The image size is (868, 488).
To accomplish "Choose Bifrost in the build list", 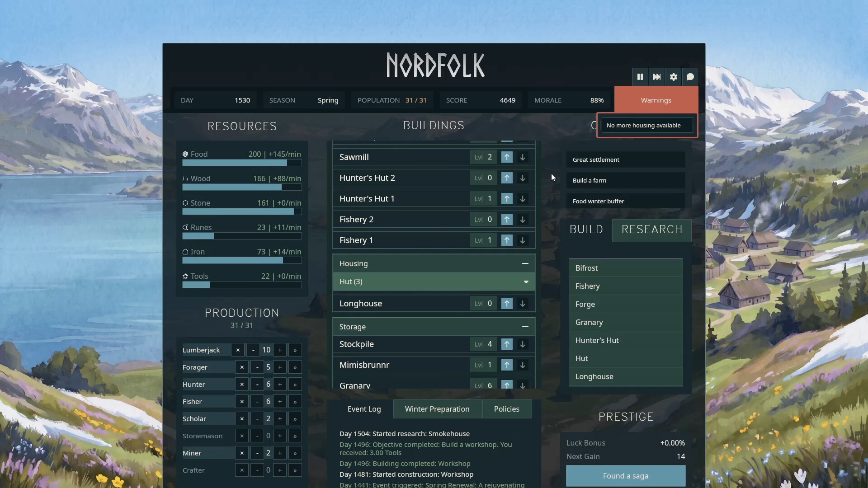I will point(626,268).
